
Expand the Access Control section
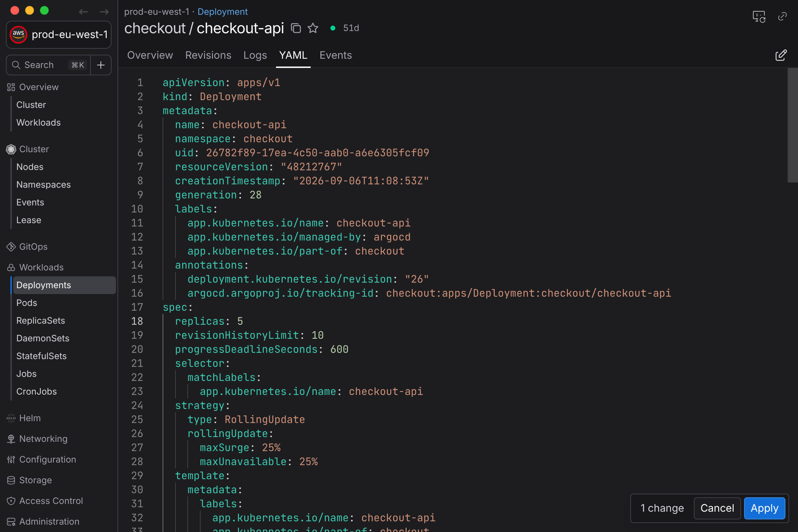click(51, 501)
